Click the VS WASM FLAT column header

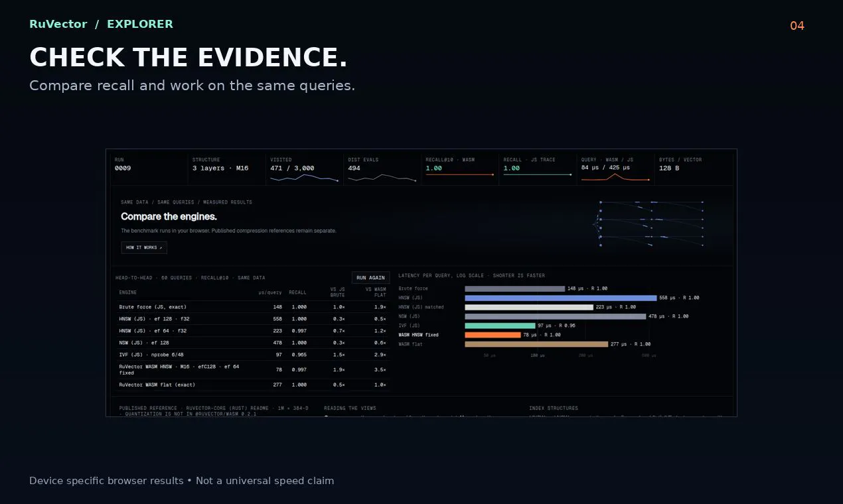pos(376,292)
